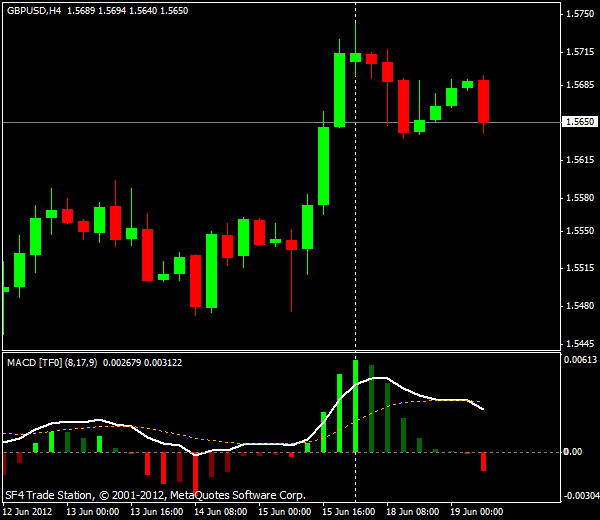This screenshot has height=520, width=600.
Task: Click the 1.5715 price axis label
Action: click(580, 52)
